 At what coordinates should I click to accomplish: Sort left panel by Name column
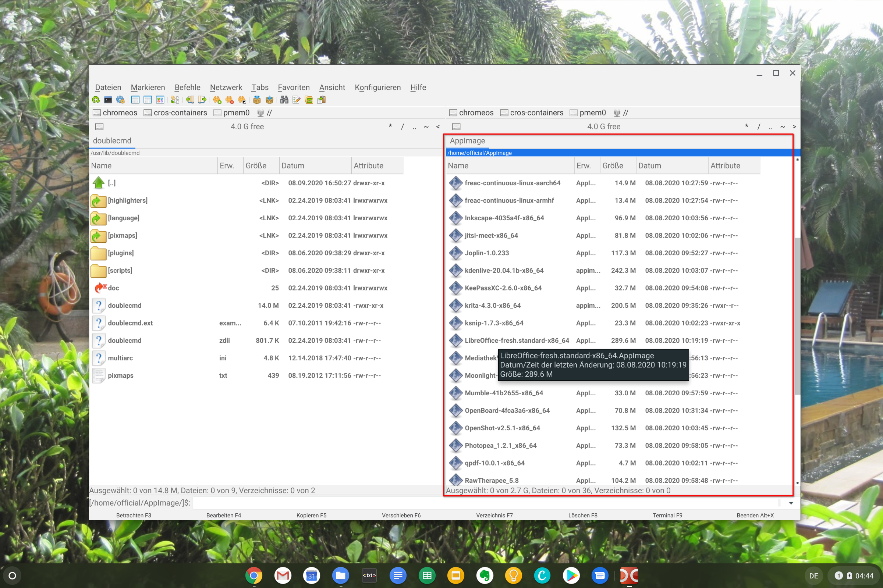pos(153,166)
